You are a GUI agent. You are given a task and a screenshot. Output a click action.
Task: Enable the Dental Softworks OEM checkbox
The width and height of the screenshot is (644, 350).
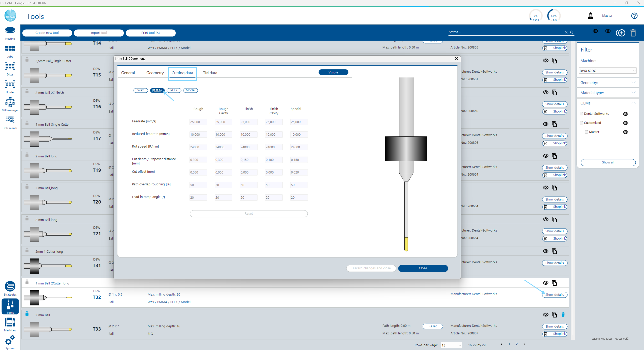pos(582,114)
